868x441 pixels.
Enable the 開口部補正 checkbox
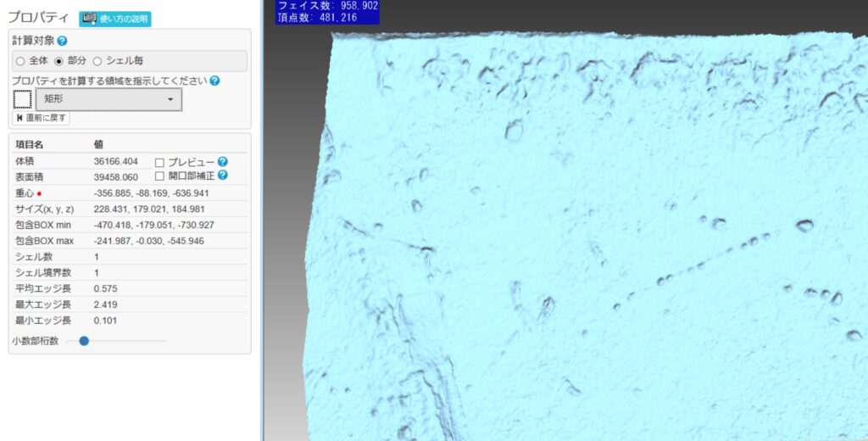click(x=159, y=176)
